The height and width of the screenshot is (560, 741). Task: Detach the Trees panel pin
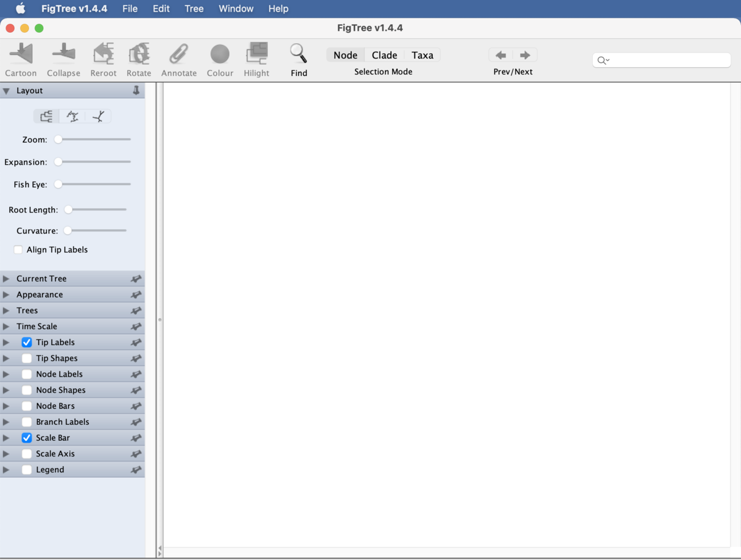point(136,311)
